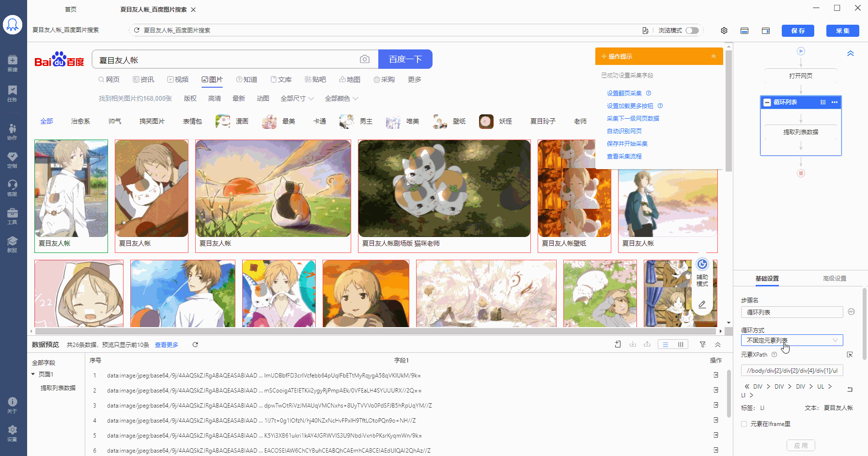Open the 任务 tasks sidebar icon
This screenshot has width=868, height=456.
[x=13, y=93]
